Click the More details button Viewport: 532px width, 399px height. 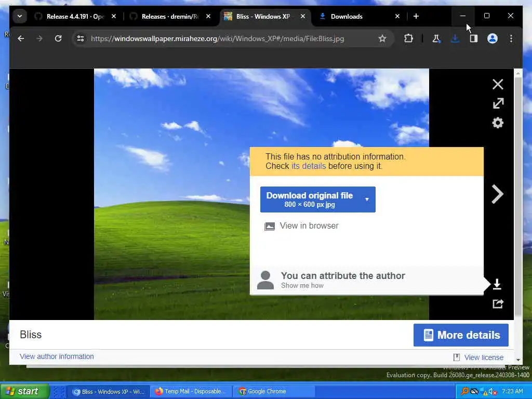pos(461,335)
